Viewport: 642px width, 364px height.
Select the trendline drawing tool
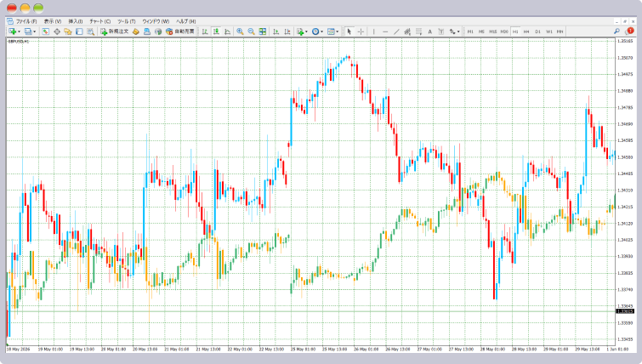click(x=396, y=31)
